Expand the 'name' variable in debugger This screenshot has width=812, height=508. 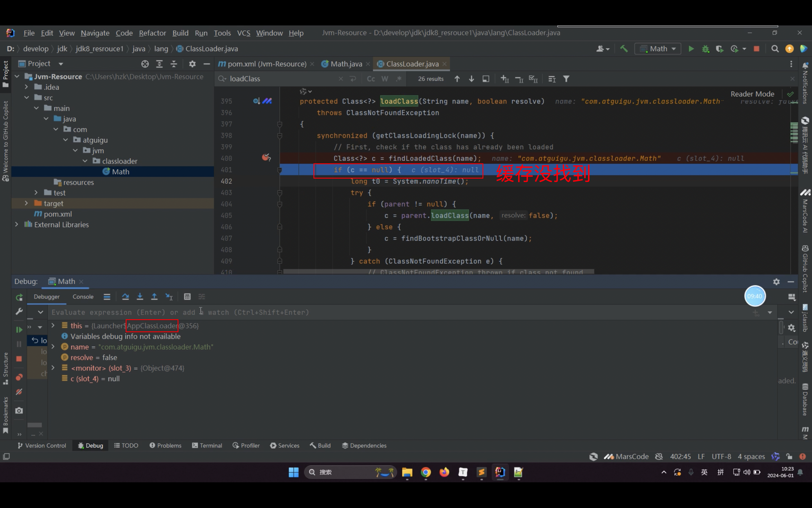(x=53, y=346)
